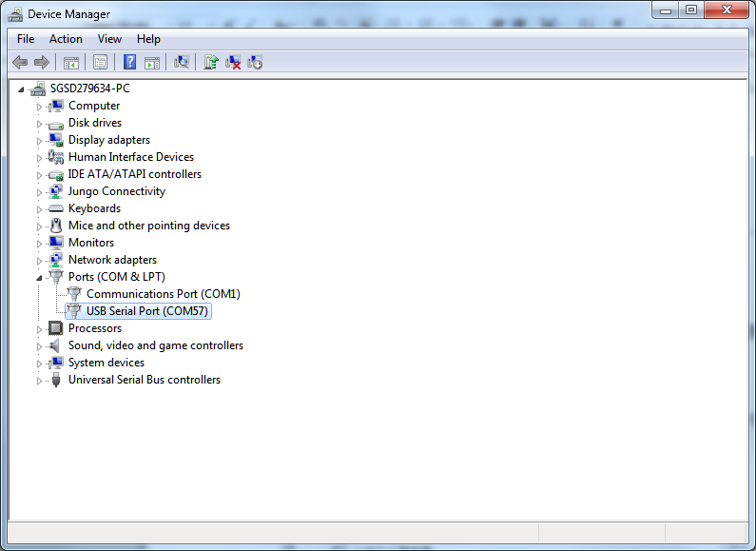Select USB Serial Port (COM57) entry
This screenshot has height=551, width=756.
tap(146, 311)
